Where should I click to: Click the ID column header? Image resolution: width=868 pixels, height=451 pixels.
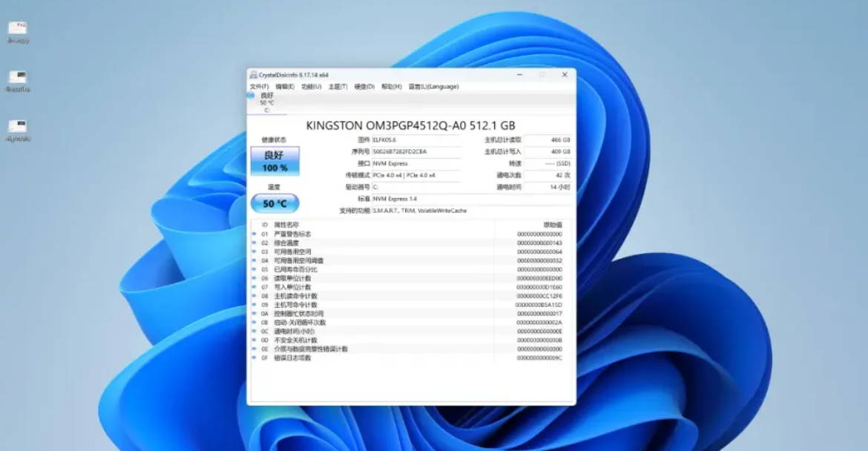pos(265,225)
